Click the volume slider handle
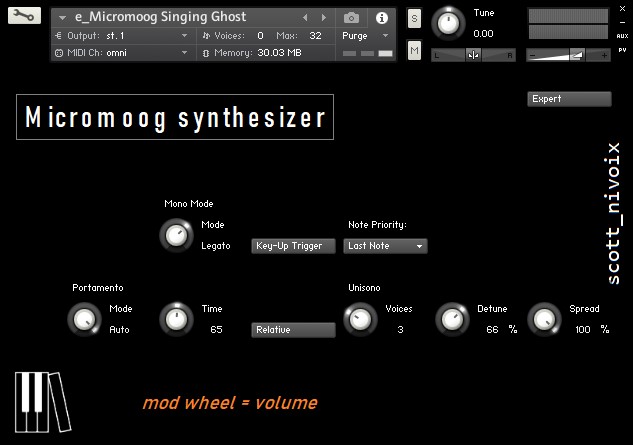This screenshot has height=445, width=633. coord(577,55)
